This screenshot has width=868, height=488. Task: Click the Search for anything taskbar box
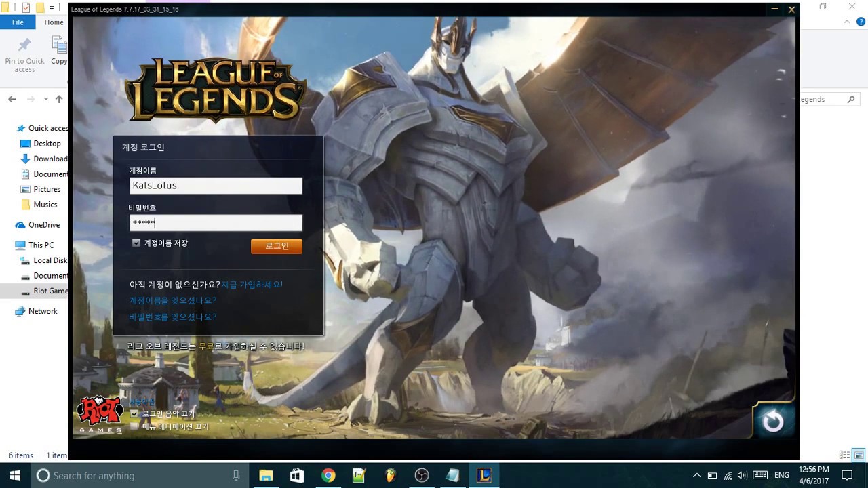tap(139, 475)
